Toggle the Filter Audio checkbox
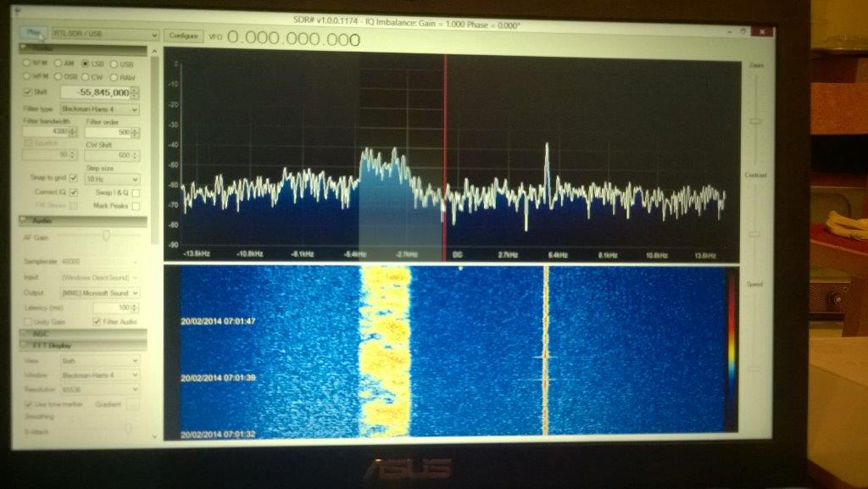Viewport: 868px width, 489px height. (97, 321)
